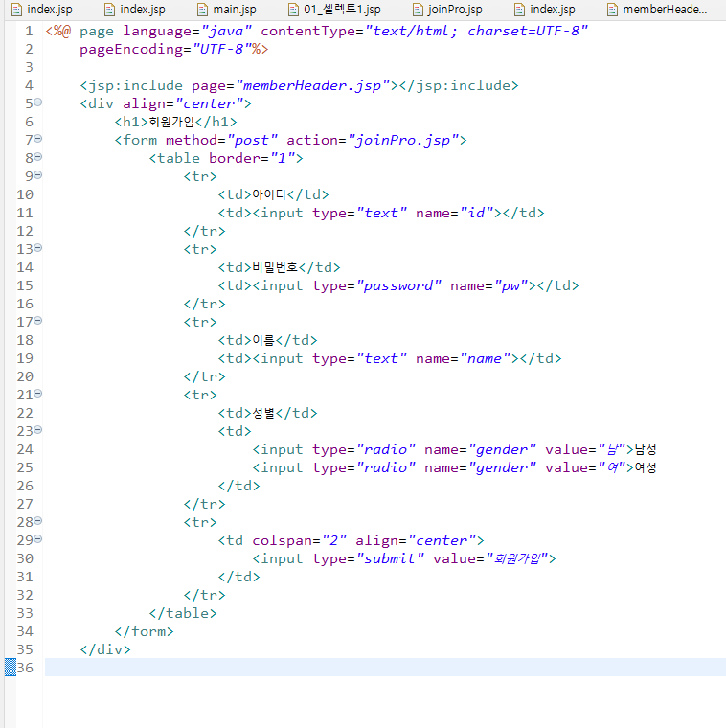Click the file icon on the 01_셀렉트1.jsp tab

pos(293,10)
